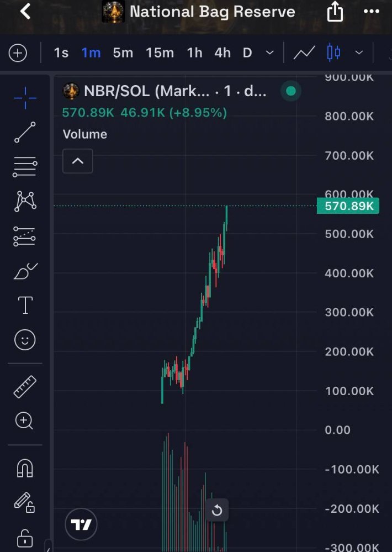Add indicator with plus circle icon
Screen dimensions: 392x552
pyautogui.click(x=18, y=53)
